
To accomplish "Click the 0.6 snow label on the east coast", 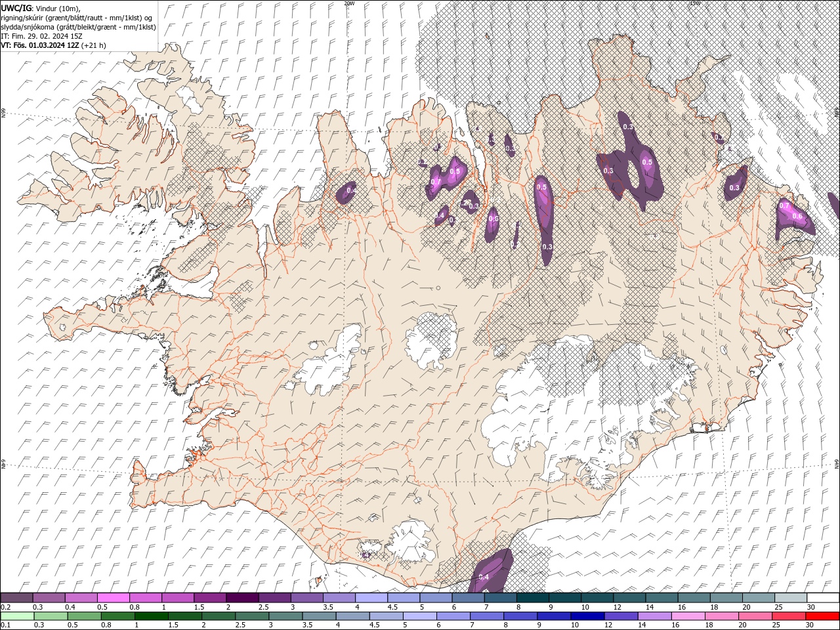I will 798,216.
